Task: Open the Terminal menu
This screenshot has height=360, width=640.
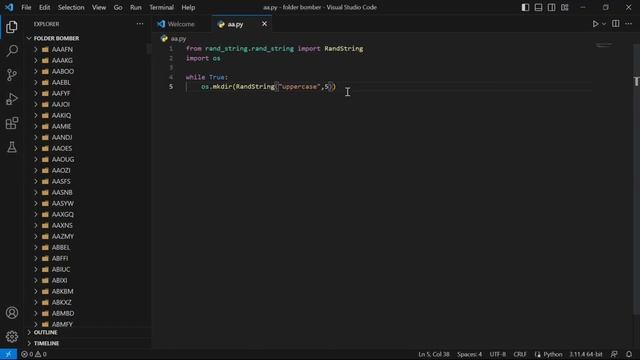Action: (x=161, y=7)
